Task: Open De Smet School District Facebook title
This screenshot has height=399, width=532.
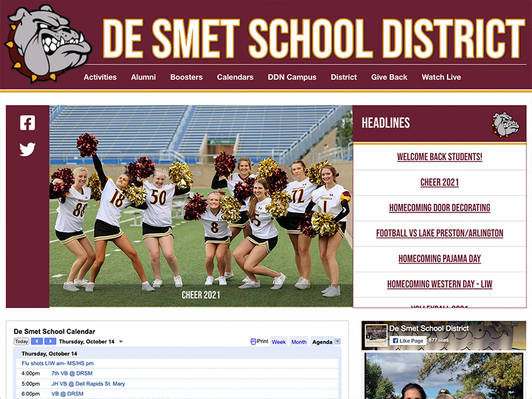Action: (x=429, y=329)
